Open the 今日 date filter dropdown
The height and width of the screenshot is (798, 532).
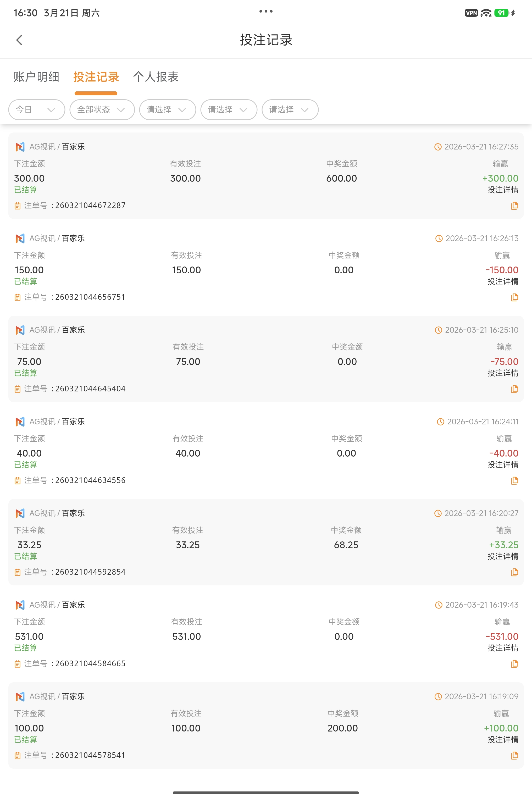(x=36, y=110)
